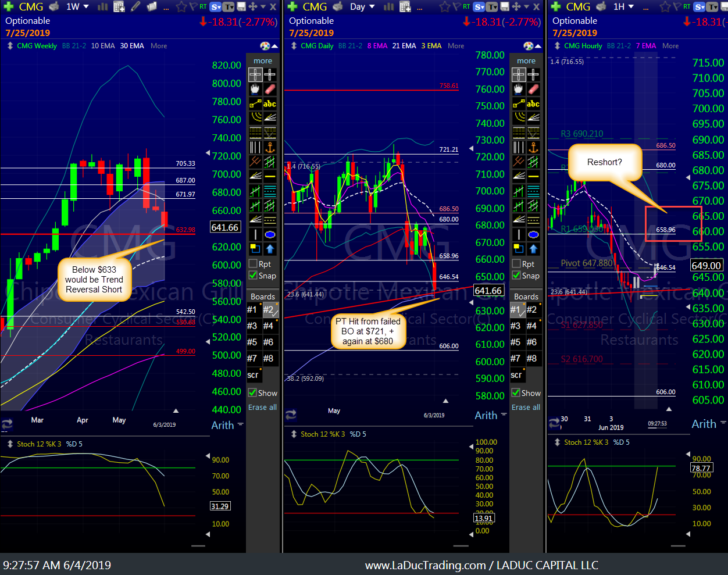The image size is (728, 575).
Task: Select the anchor tool in daily chart toolbox
Action: point(533,147)
